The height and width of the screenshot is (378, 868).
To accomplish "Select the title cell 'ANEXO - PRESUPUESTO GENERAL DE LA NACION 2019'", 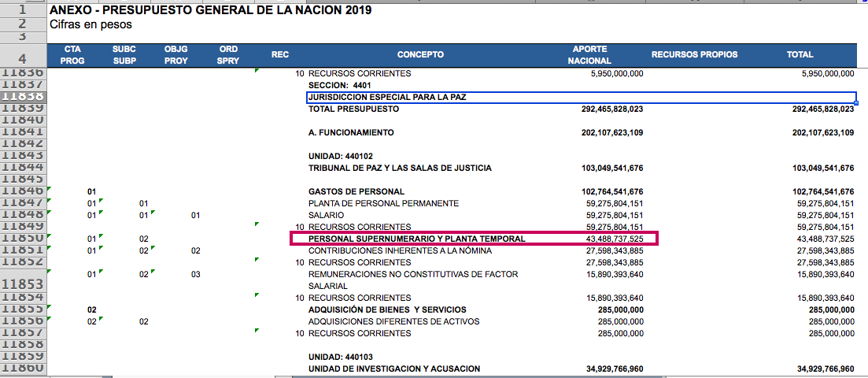I will (x=210, y=10).
